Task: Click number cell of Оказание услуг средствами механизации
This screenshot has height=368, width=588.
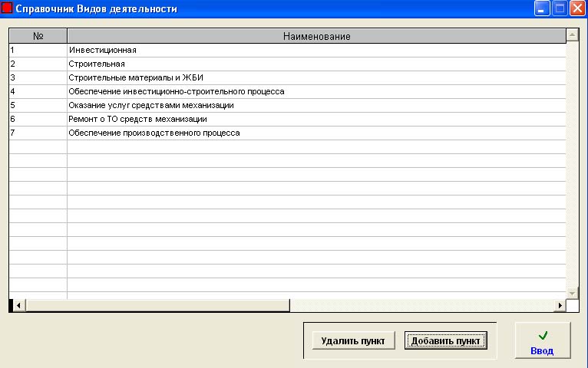Action: (38, 106)
